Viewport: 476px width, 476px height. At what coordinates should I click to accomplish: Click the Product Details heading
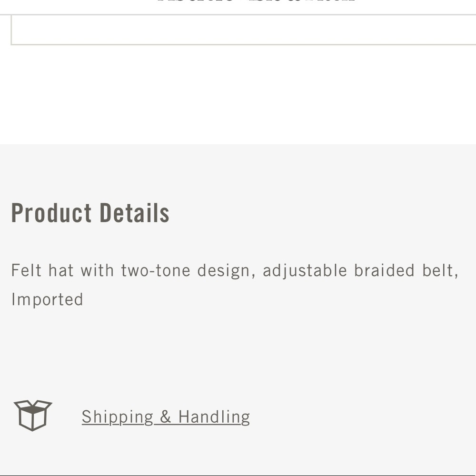[x=90, y=213]
